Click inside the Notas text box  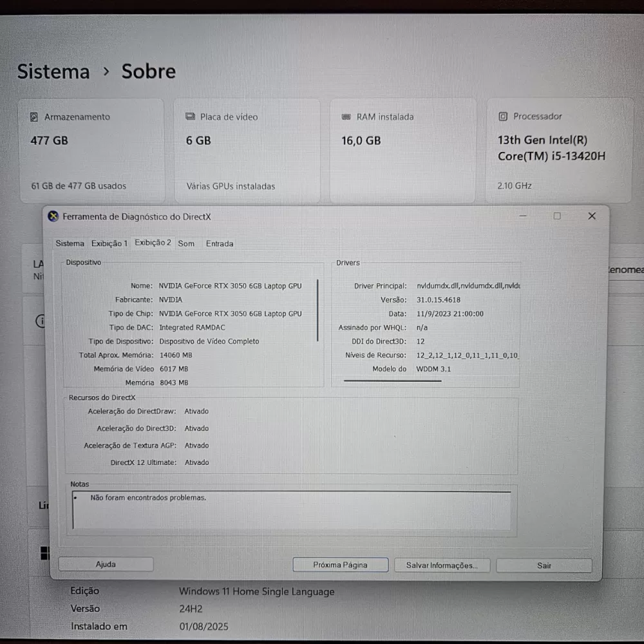coord(292,510)
